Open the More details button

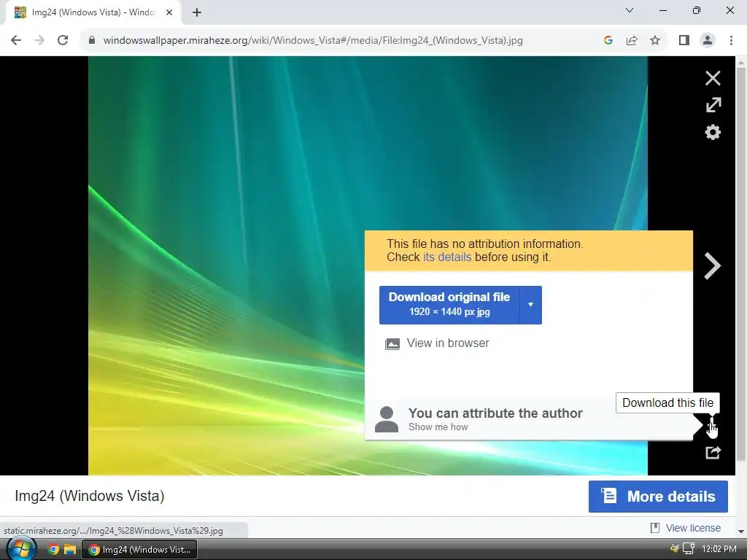click(x=658, y=496)
